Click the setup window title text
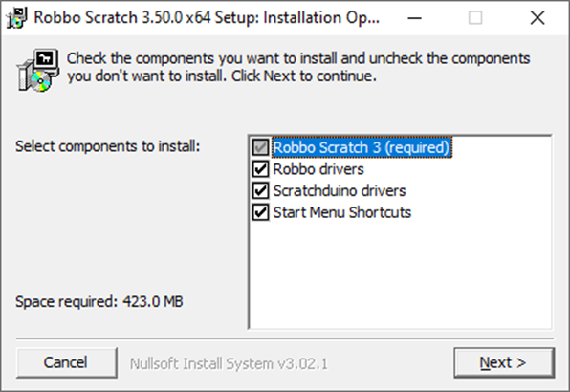 click(x=207, y=17)
